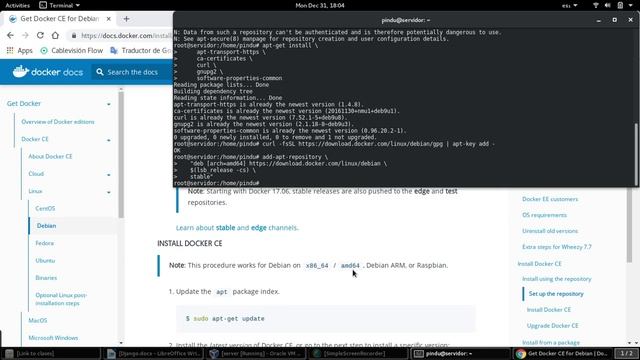Open Traductor de Google bookmark

[141, 51]
